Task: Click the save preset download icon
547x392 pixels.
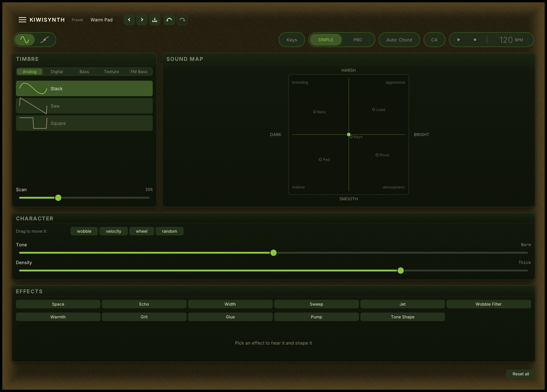Action: point(155,20)
